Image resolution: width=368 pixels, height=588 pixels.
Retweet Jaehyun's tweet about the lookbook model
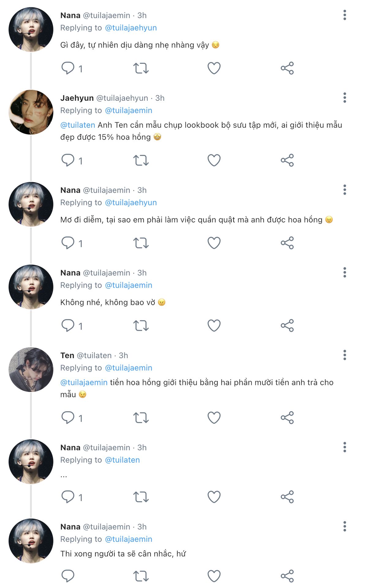[141, 160]
